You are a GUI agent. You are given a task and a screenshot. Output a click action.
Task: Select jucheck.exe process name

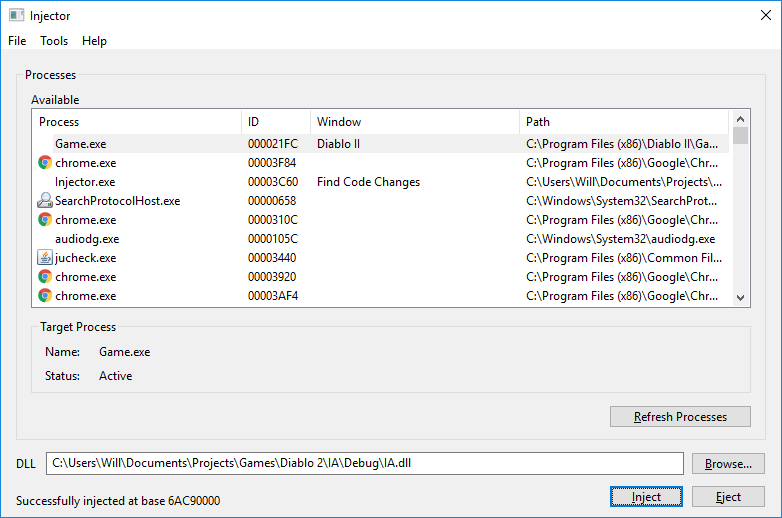point(86,258)
